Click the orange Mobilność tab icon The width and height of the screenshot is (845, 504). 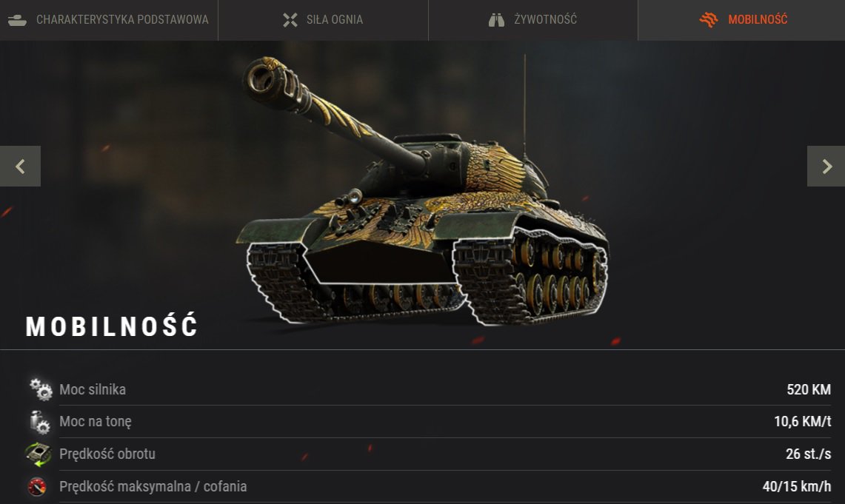[709, 19]
